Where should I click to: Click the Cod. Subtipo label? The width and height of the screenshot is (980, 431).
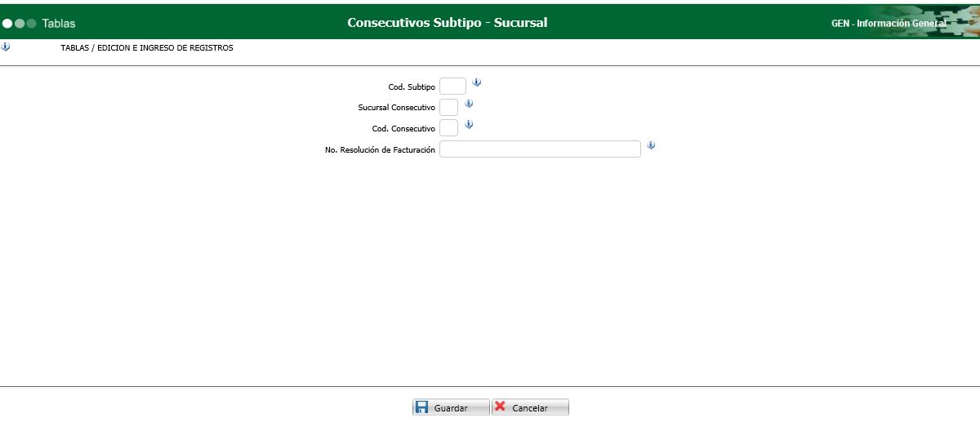(412, 87)
